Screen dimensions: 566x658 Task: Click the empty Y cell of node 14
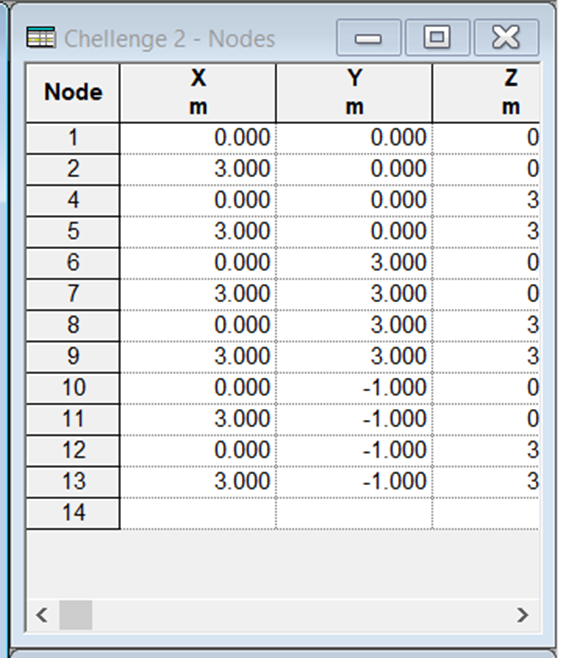click(355, 513)
